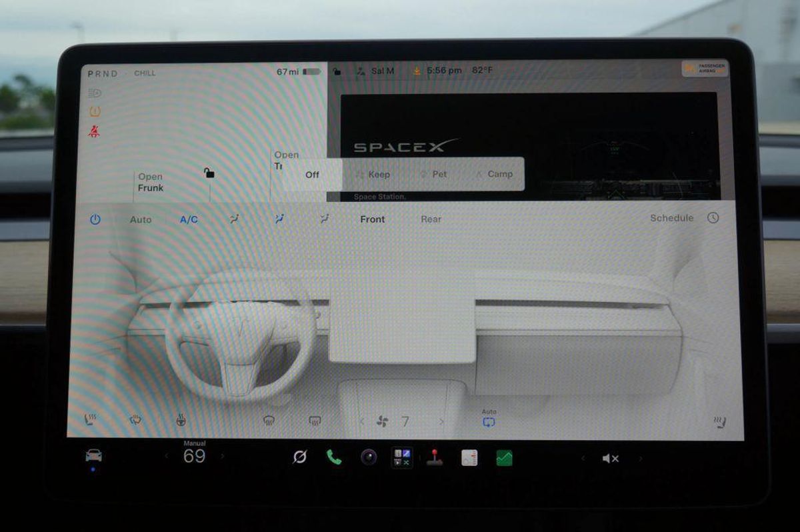This screenshot has height=532, width=800.
Task: Decrease fan speed with left chevron
Action: click(x=362, y=421)
